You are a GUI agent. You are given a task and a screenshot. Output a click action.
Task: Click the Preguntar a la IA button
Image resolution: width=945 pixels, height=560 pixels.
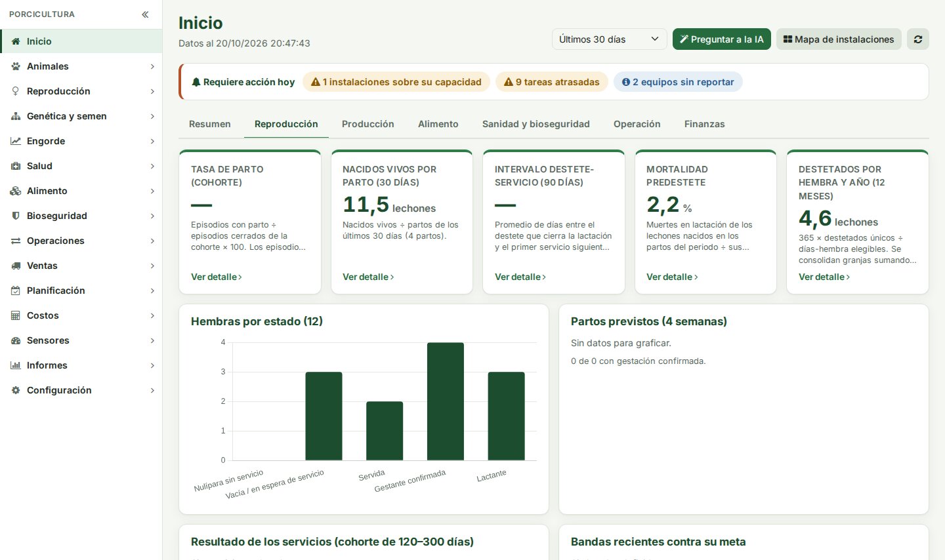[x=722, y=39]
